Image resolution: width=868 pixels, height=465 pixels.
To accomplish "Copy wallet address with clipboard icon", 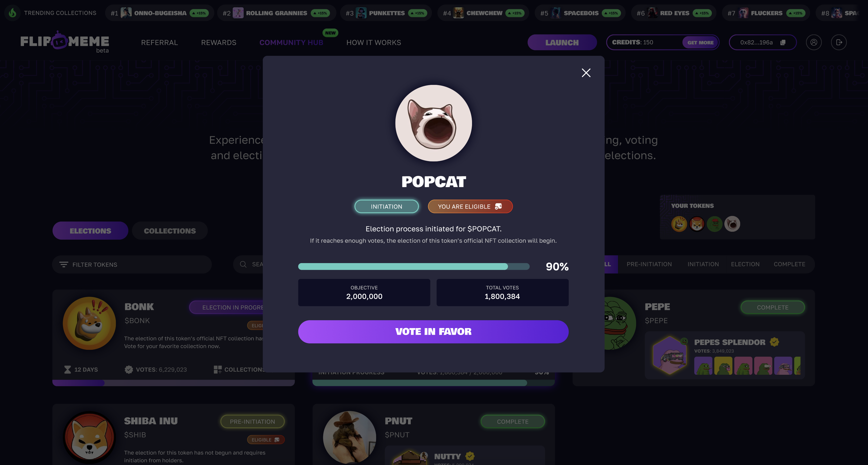I will click(783, 42).
